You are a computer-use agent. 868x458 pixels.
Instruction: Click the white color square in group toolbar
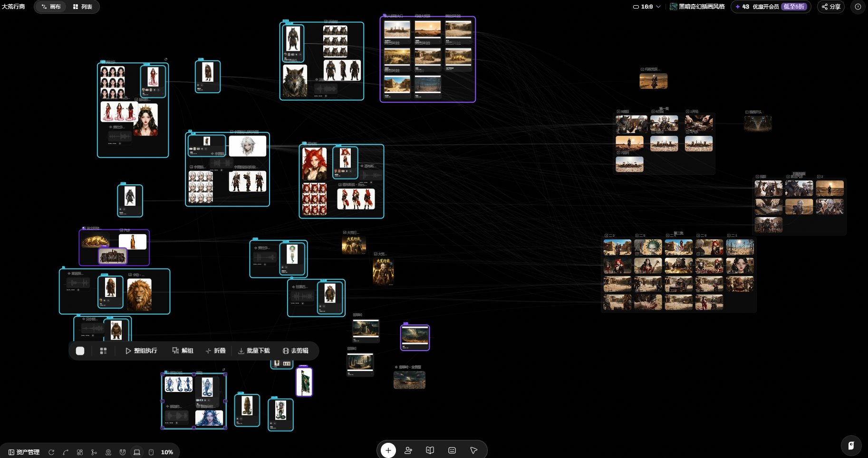[x=80, y=351]
